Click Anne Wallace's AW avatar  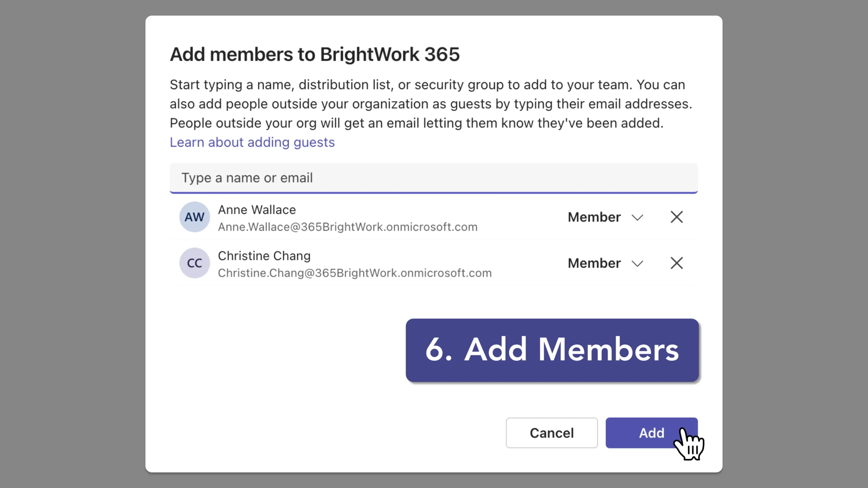194,217
